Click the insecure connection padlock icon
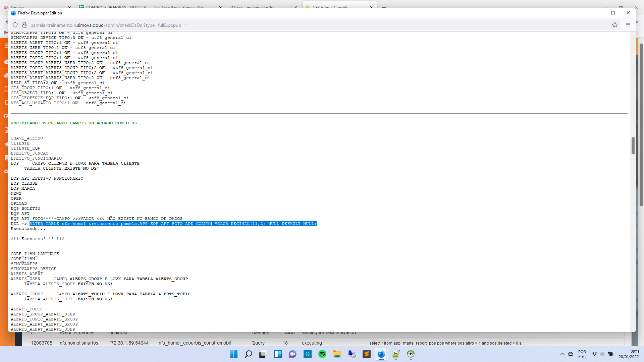644x362 pixels. click(24, 25)
